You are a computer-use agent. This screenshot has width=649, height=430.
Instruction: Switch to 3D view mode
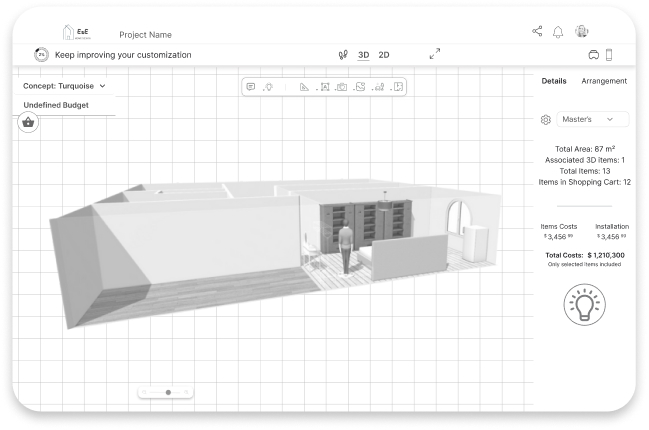pos(363,54)
